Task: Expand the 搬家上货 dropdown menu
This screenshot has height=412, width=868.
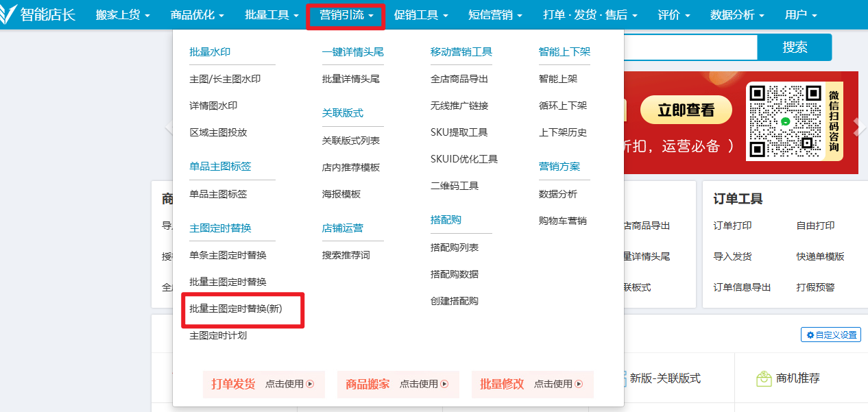Action: (123, 15)
